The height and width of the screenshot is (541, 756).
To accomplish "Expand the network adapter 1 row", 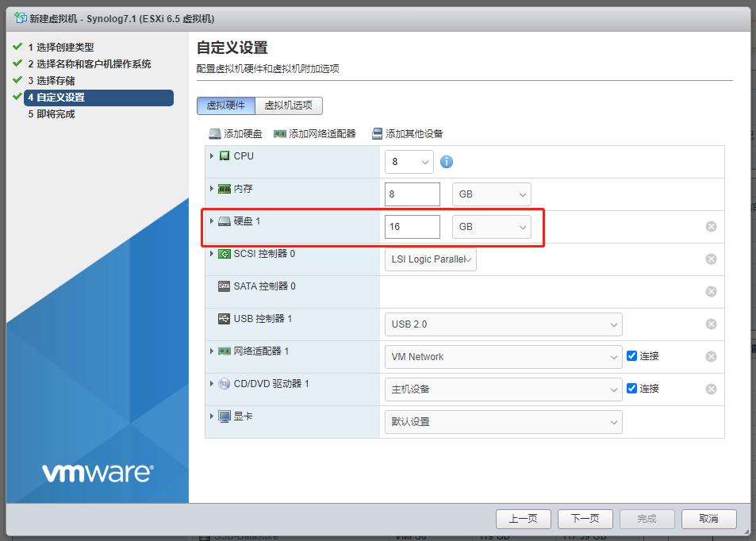I will click(212, 351).
